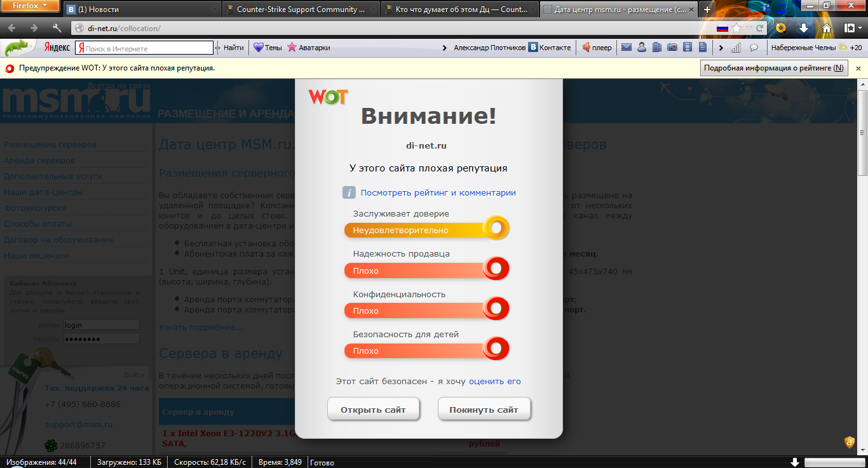This screenshot has width=868, height=468.
Task: Open messages via the envelope icon
Action: coord(627,48)
